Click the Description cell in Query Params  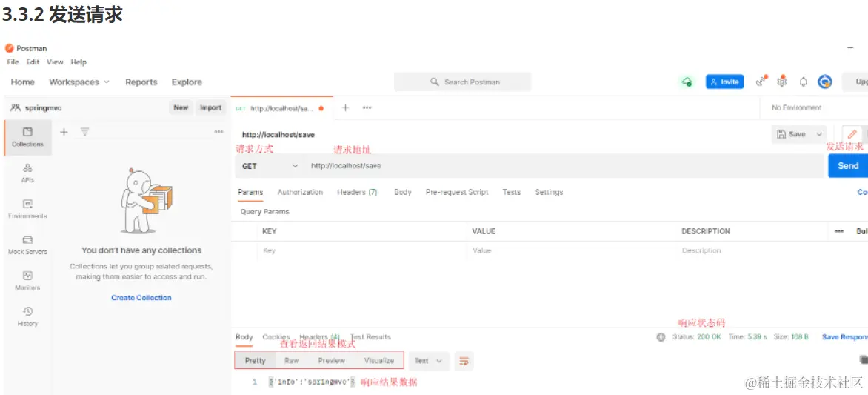pyautogui.click(x=753, y=250)
